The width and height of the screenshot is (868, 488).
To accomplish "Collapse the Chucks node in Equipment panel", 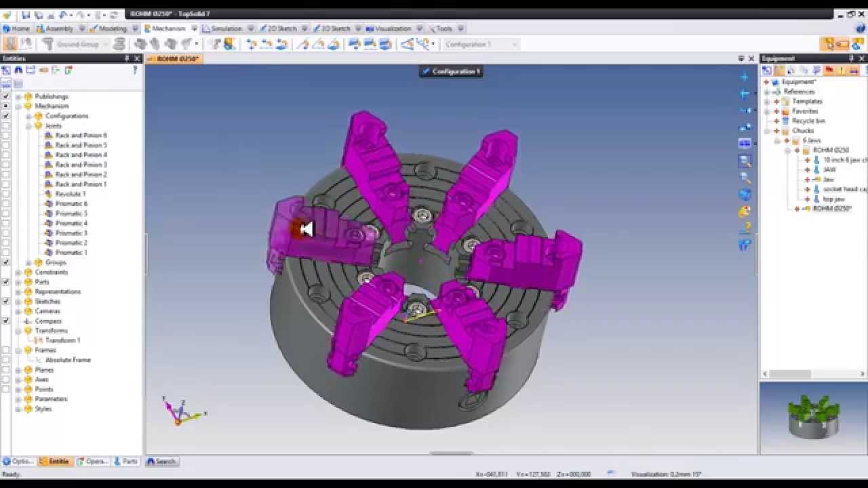I will click(768, 131).
